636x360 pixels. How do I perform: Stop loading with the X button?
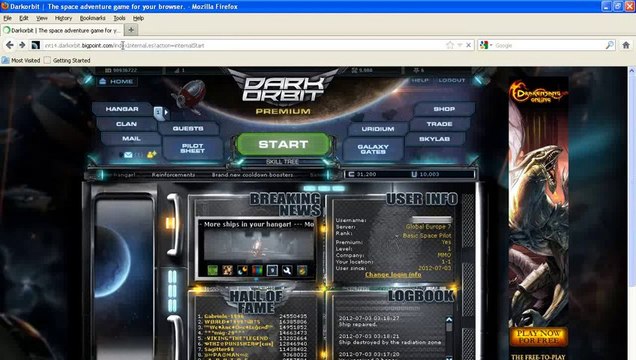468,45
